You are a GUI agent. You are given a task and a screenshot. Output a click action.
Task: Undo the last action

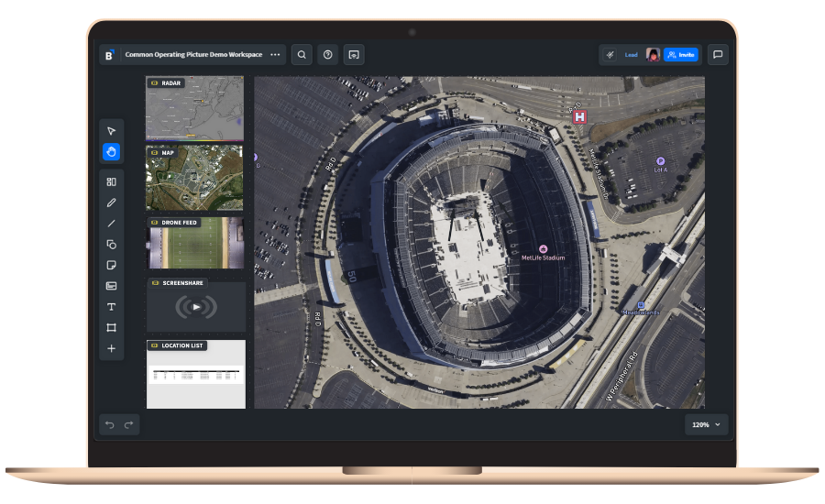(110, 424)
